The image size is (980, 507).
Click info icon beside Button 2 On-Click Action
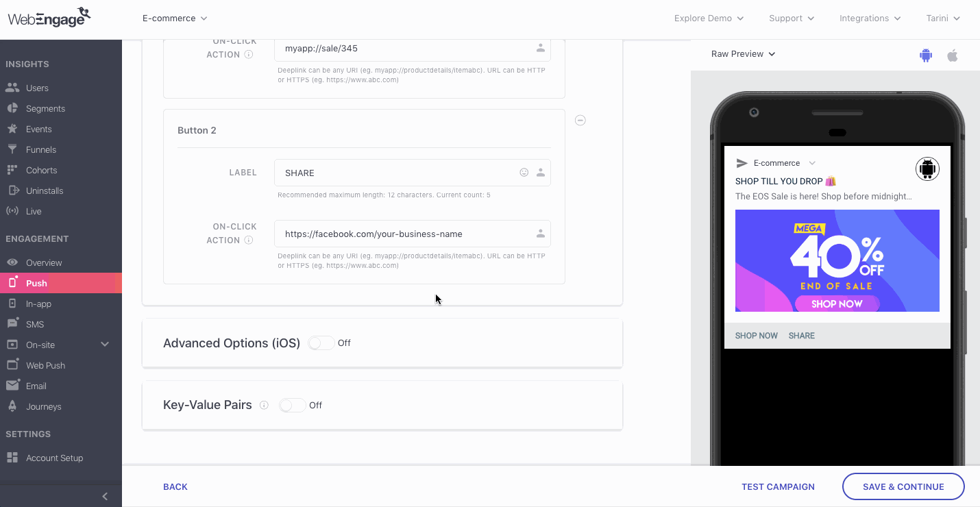[x=249, y=240]
